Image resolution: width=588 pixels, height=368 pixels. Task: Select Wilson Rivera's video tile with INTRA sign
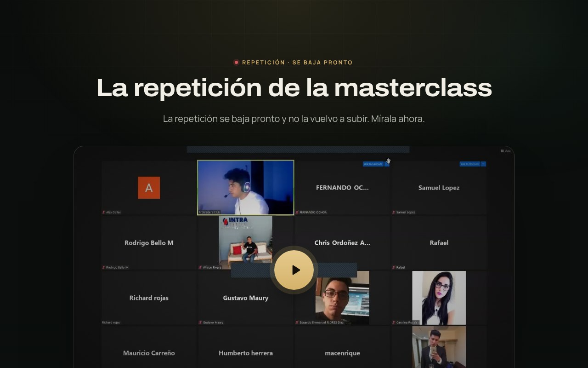pos(245,242)
